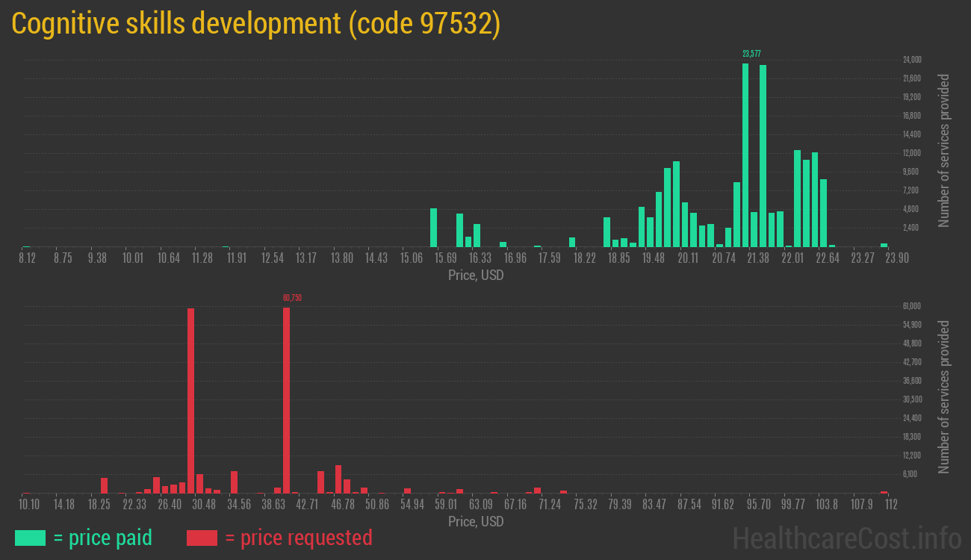Click the 'price requested' legend text

tap(298, 538)
